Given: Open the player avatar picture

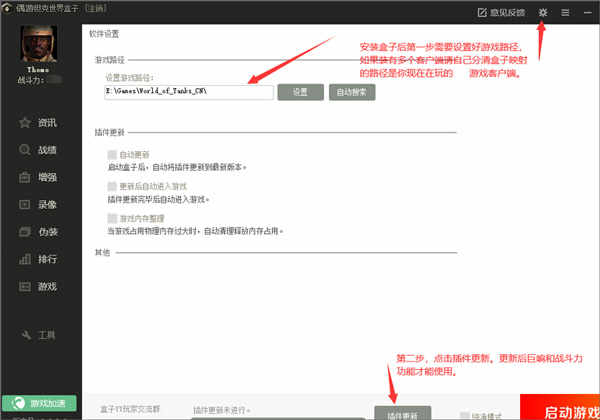Looking at the screenshot, I should [x=39, y=43].
